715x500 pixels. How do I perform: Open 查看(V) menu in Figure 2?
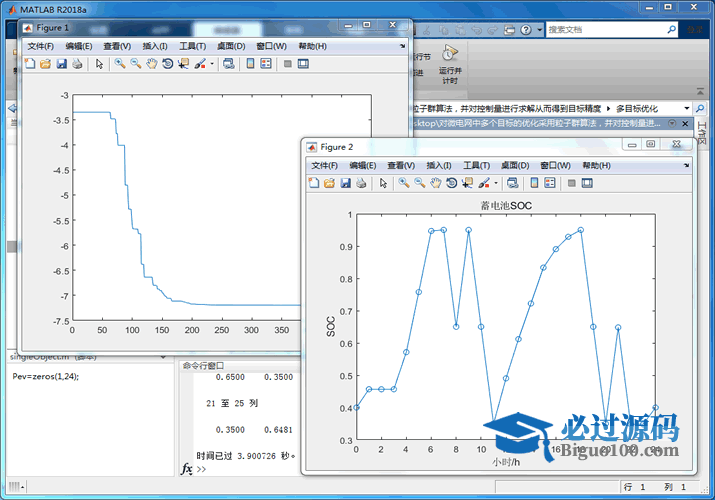pyautogui.click(x=401, y=166)
